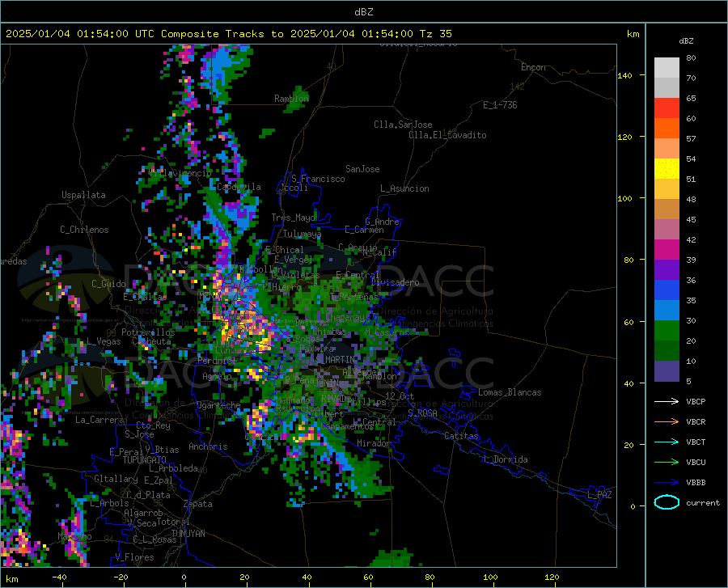728x588 pixels.
Task: Click the 'C_Chilenos' place label
Action: click(x=84, y=230)
